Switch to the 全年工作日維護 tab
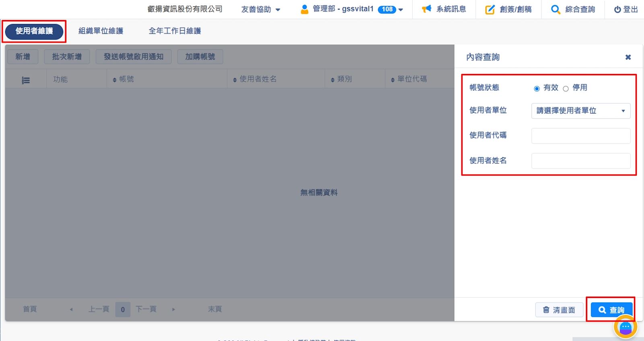 tap(175, 31)
